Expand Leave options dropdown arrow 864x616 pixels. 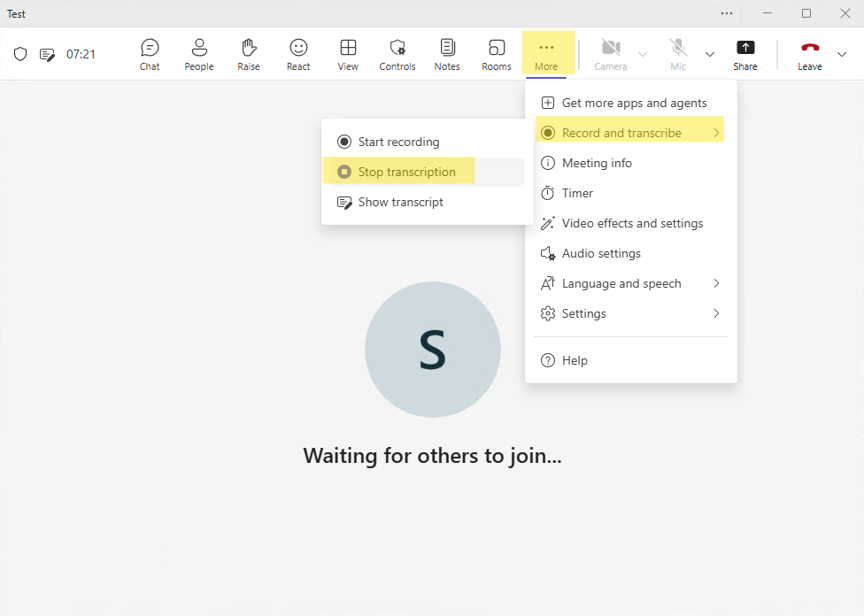(842, 54)
